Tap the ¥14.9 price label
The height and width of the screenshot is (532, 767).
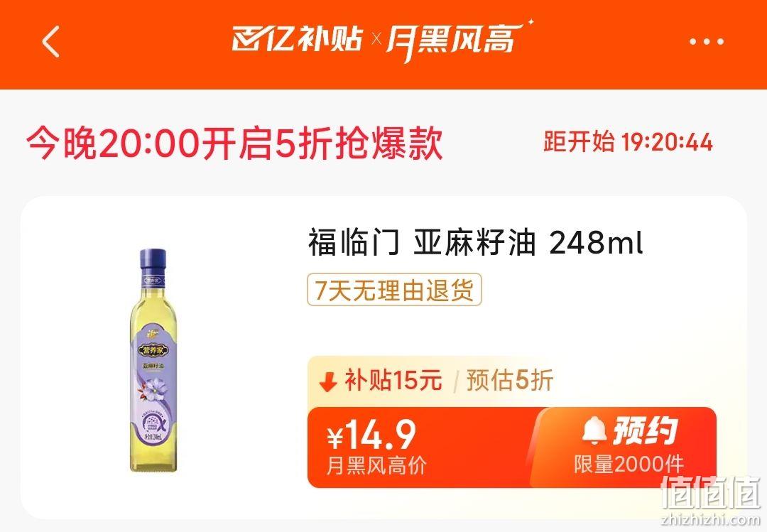pos(371,435)
